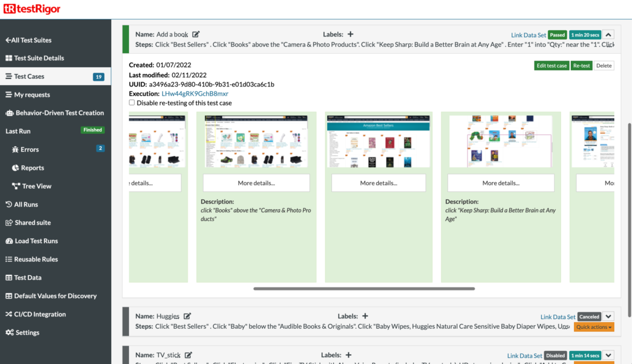Click the Disabled status badge
Screen dimensions: 632x364
pyautogui.click(x=555, y=355)
